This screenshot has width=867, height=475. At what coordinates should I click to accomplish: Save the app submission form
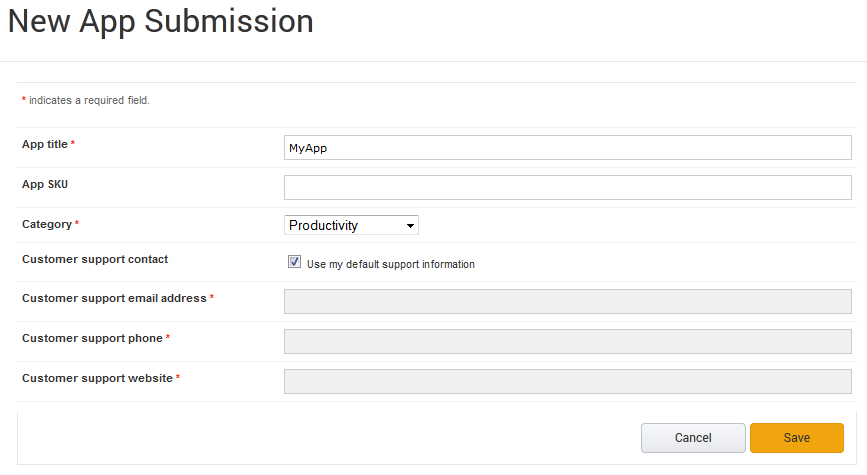coord(797,438)
